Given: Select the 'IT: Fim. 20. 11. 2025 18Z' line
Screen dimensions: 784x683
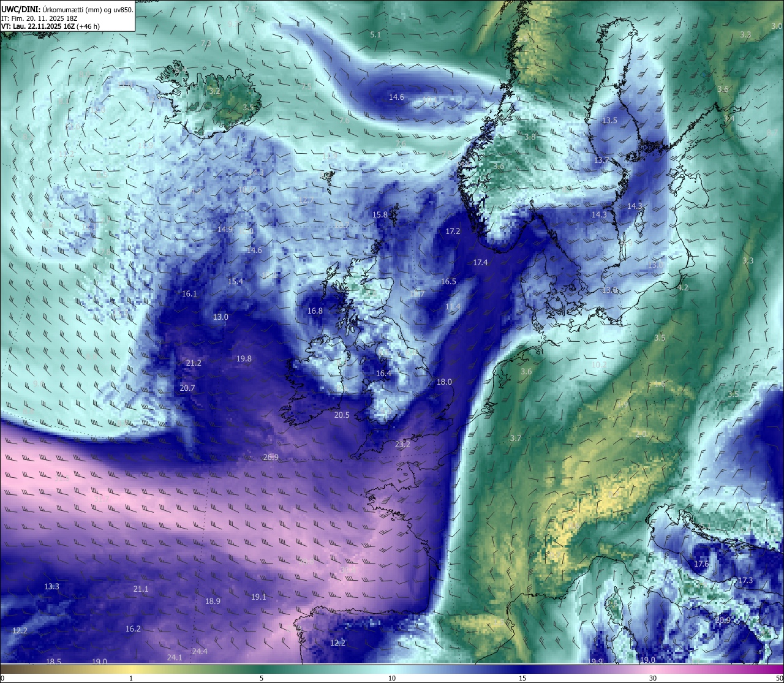Looking at the screenshot, I should pyautogui.click(x=40, y=18).
